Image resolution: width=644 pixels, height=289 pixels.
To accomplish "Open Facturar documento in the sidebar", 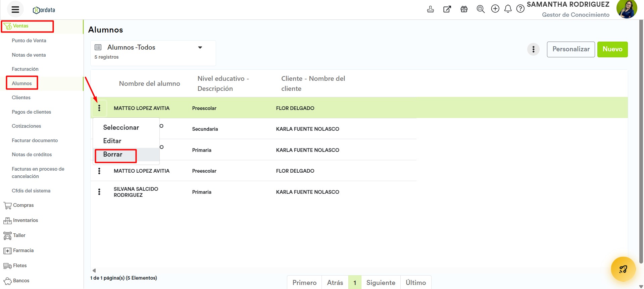I will [35, 140].
